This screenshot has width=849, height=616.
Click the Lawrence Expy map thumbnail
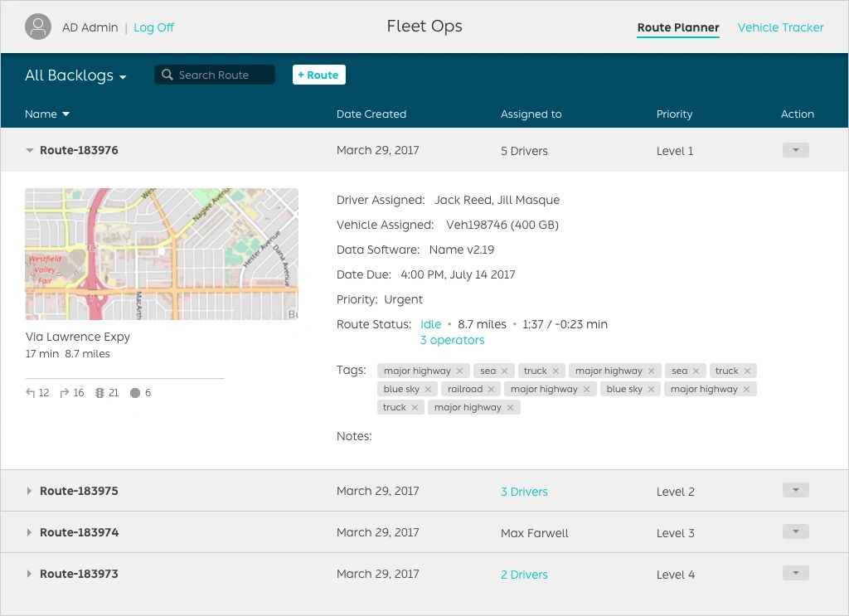162,254
